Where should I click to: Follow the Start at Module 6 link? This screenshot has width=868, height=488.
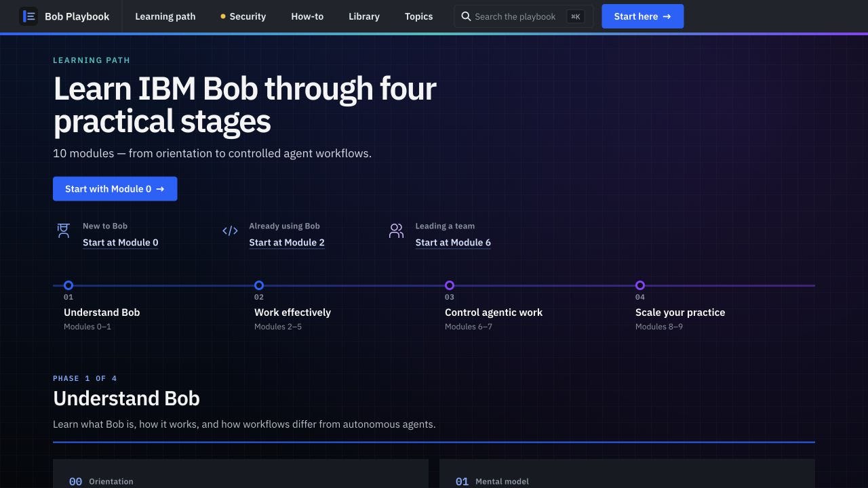pos(453,243)
